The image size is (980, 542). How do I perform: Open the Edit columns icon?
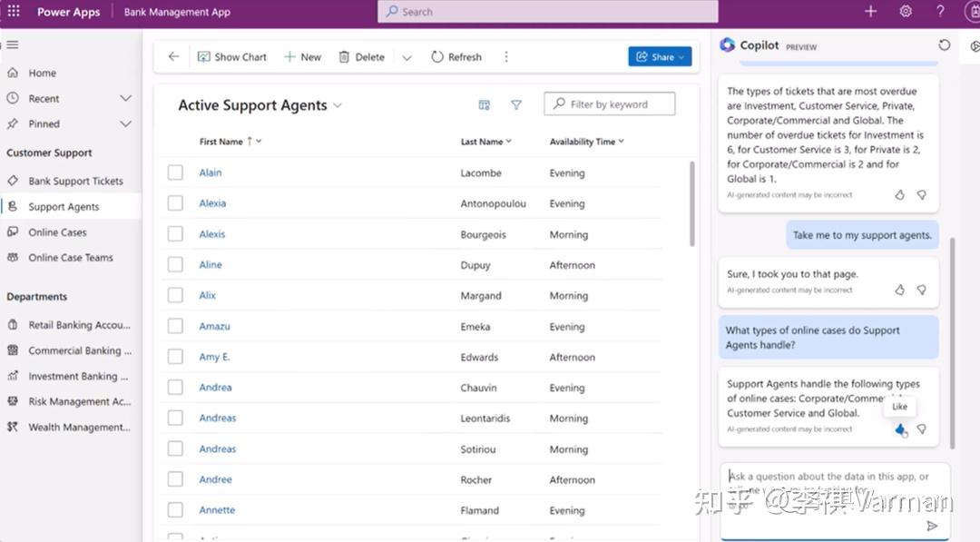(485, 104)
